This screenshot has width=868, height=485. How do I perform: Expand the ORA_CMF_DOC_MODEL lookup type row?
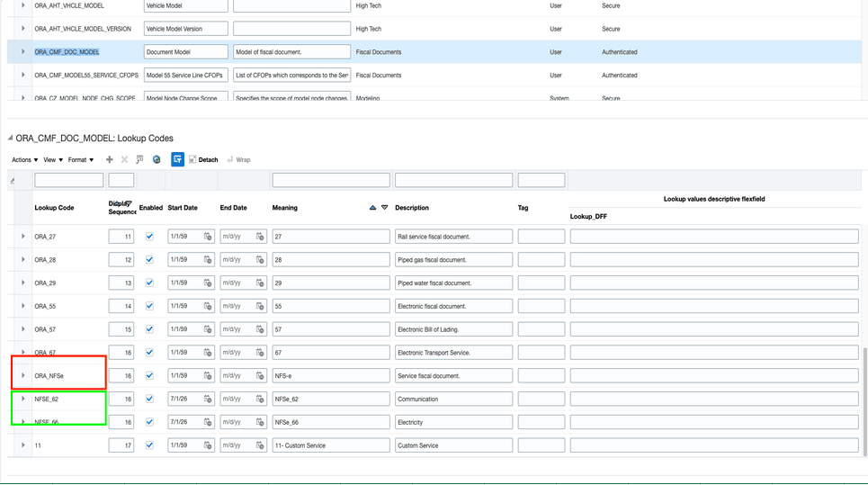22,51
